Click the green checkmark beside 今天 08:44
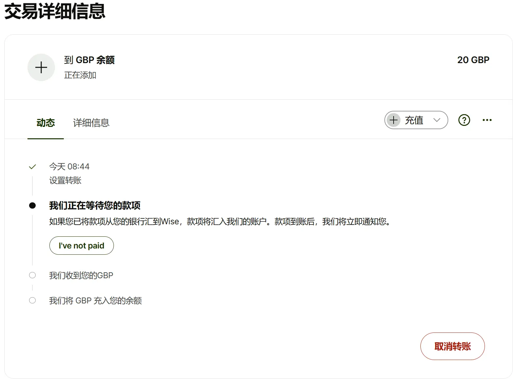Image resolution: width=532 pixels, height=392 pixels. tap(32, 167)
